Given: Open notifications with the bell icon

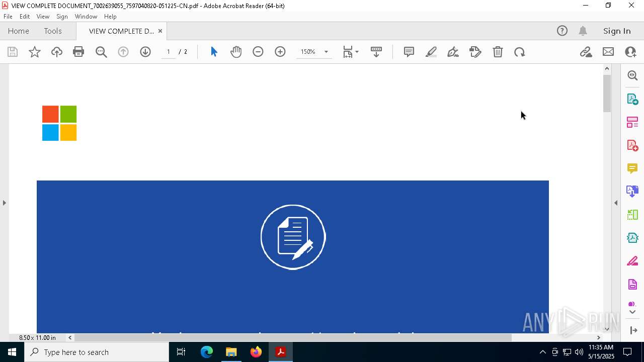Looking at the screenshot, I should 583,31.
